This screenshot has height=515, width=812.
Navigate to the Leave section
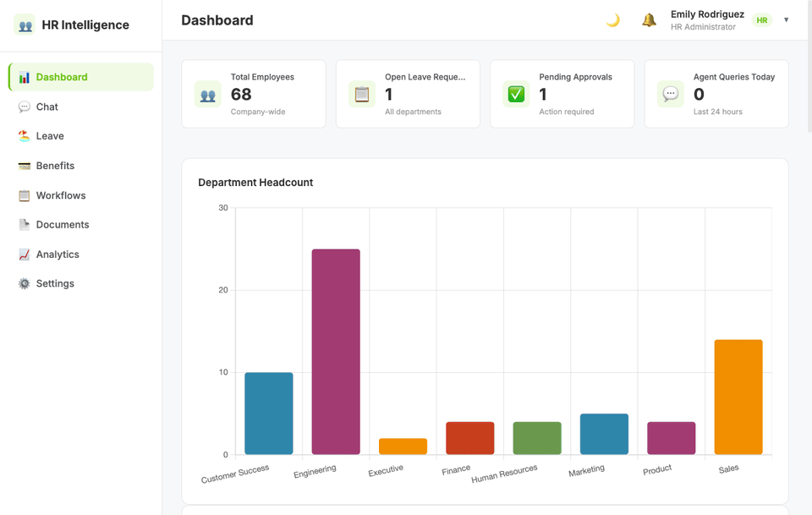pos(81,136)
